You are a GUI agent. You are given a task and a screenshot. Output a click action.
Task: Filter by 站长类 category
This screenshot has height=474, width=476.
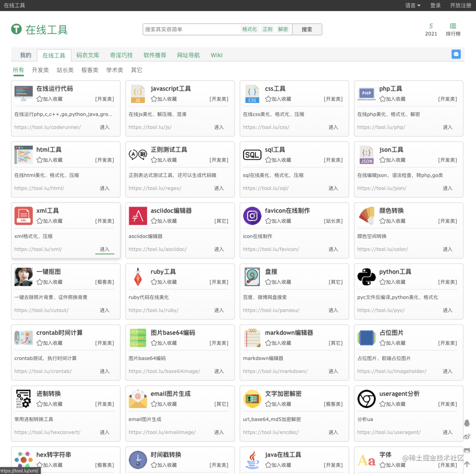(65, 70)
